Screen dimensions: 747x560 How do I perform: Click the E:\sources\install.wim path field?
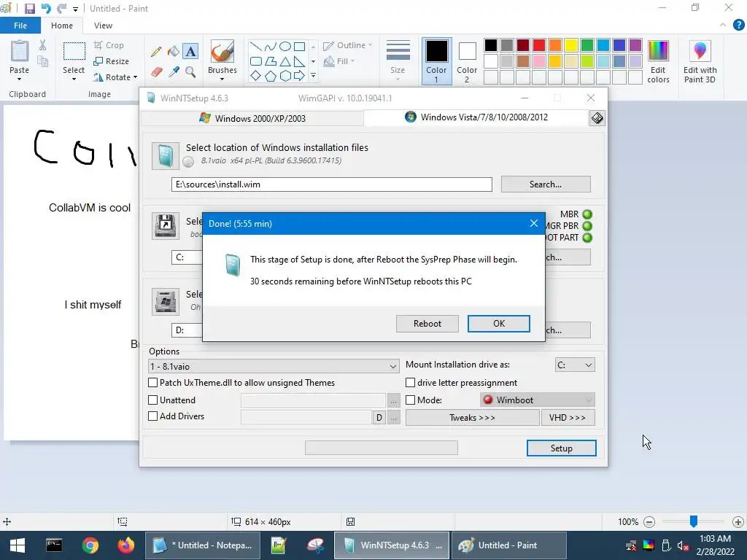332,184
